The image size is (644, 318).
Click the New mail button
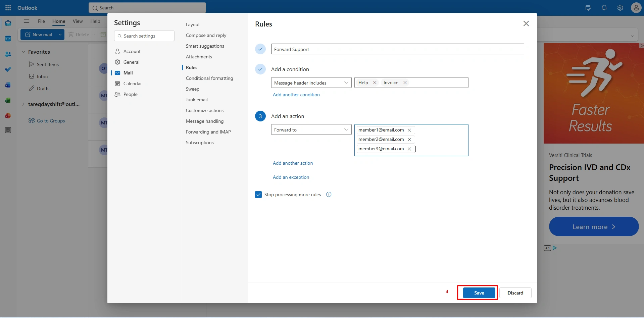point(38,35)
